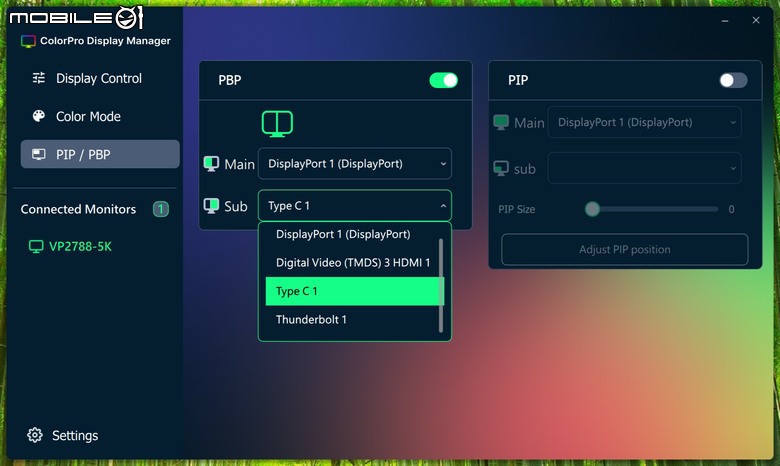Click the PIP sub monitor icon
780x466 pixels.
click(501, 169)
